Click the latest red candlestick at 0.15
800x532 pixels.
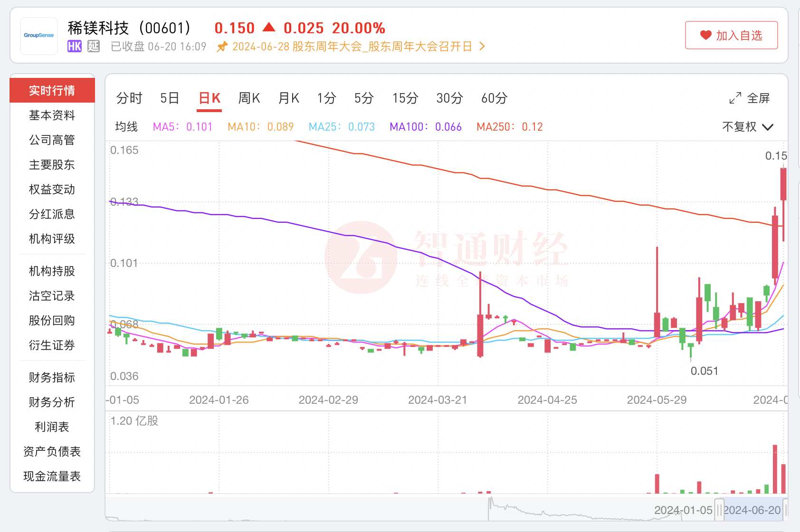(x=783, y=184)
